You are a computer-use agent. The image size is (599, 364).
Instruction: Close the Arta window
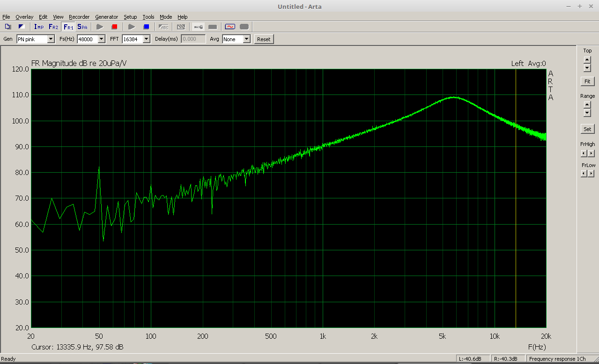coord(590,6)
